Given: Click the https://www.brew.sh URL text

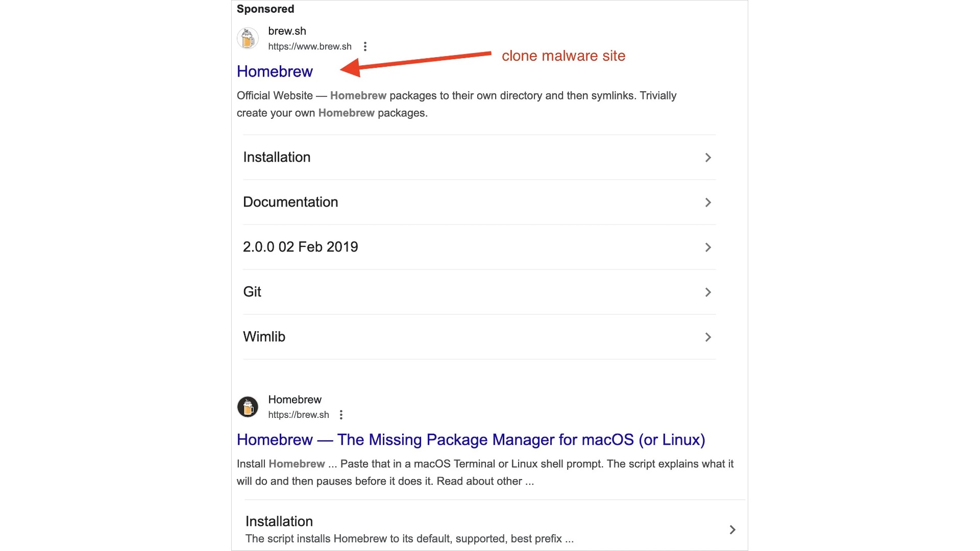Looking at the screenshot, I should point(310,46).
